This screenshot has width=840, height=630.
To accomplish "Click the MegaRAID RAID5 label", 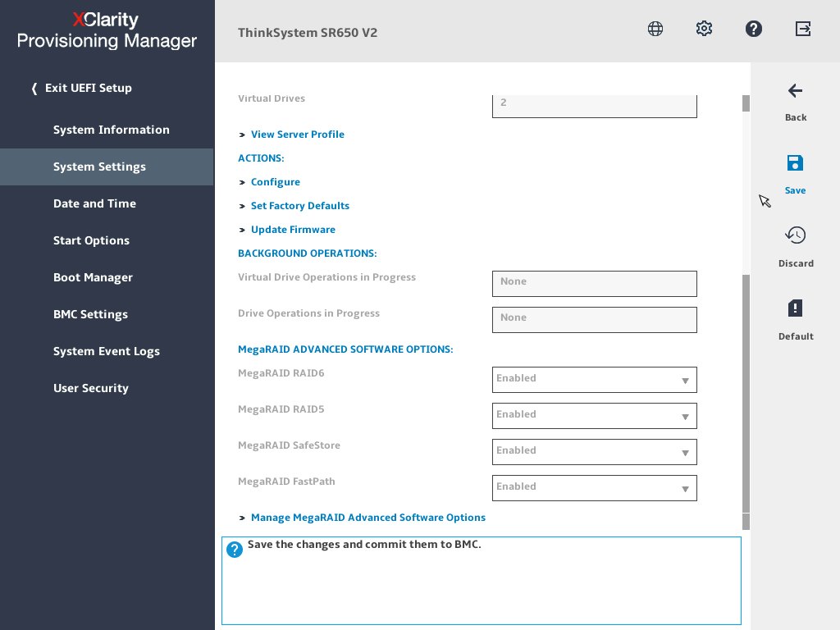I will point(281,409).
